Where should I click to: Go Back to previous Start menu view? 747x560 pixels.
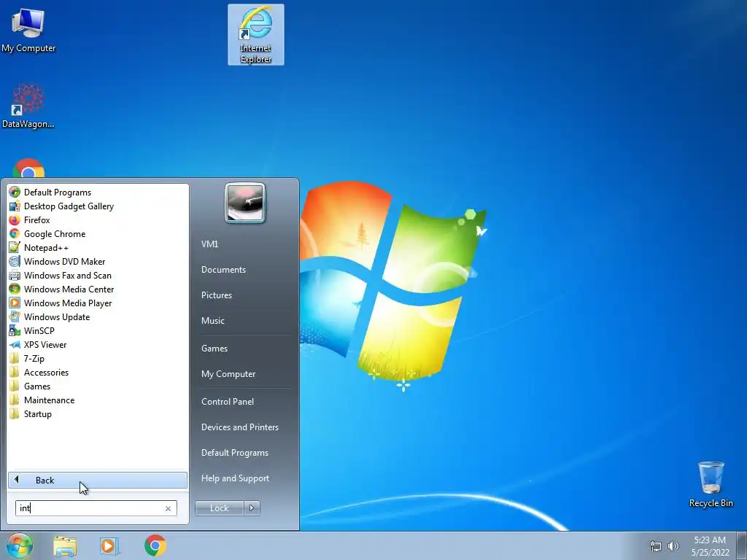98,480
